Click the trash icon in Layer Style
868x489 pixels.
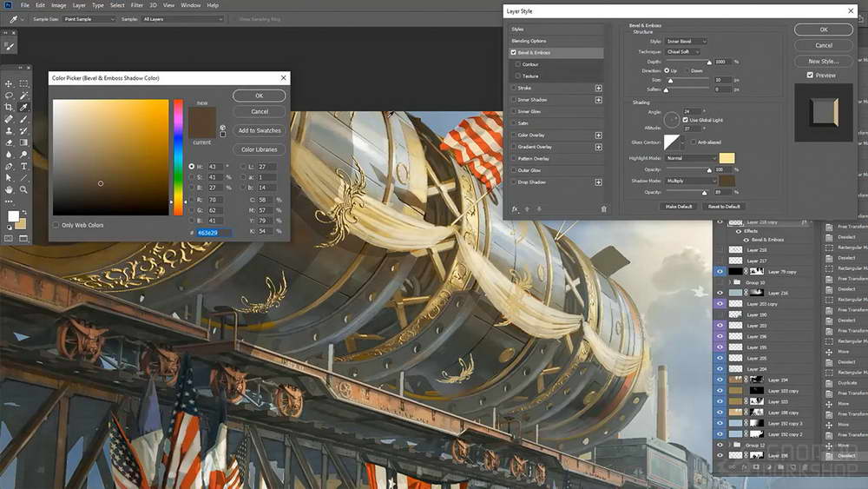[x=603, y=208]
